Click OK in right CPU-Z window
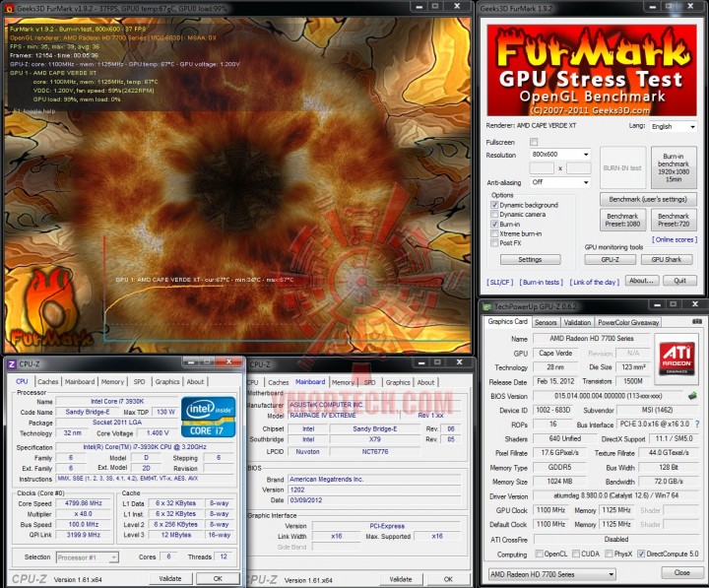The width and height of the screenshot is (709, 588). click(x=448, y=579)
